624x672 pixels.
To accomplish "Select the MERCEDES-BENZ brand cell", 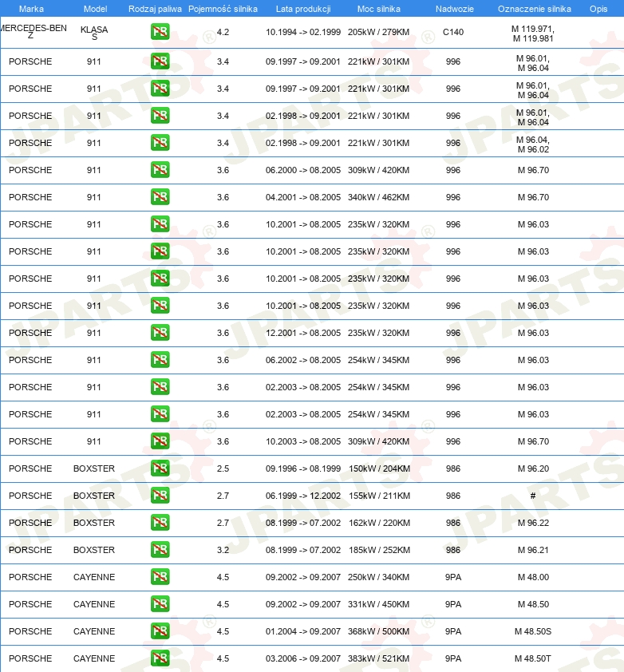I will (x=33, y=32).
